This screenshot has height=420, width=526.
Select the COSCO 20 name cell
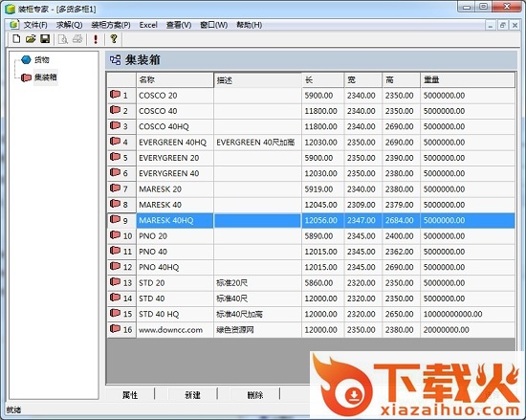coord(175,96)
